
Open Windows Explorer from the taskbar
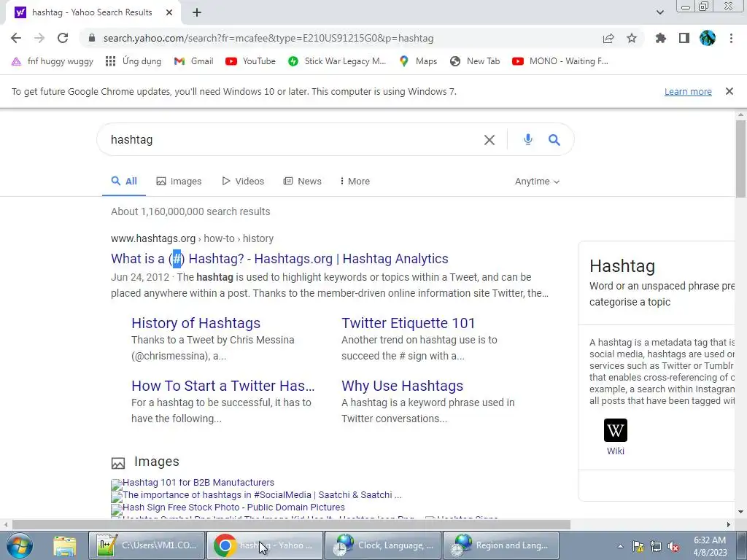click(64, 545)
